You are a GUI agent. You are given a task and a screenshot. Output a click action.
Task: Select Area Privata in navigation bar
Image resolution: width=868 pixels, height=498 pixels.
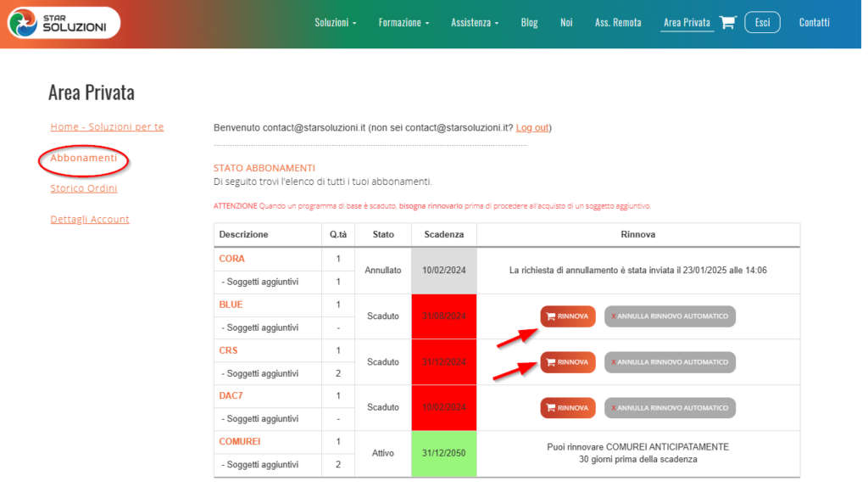click(x=687, y=23)
